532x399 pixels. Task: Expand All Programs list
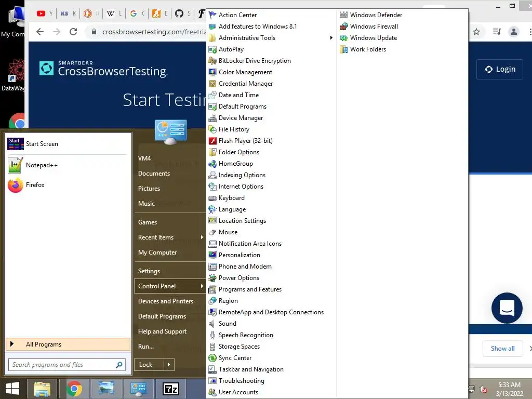(68, 344)
